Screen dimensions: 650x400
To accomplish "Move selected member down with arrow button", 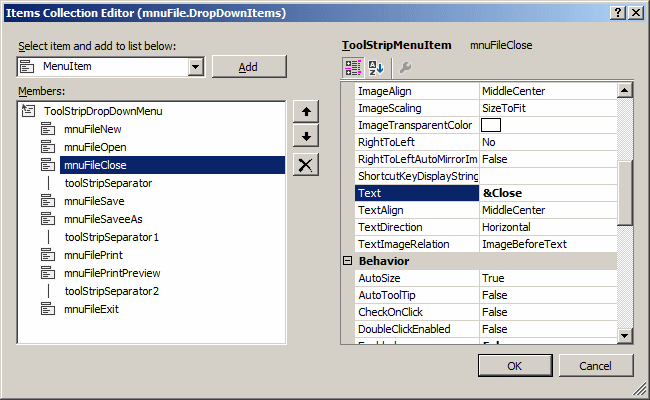I will click(x=306, y=136).
